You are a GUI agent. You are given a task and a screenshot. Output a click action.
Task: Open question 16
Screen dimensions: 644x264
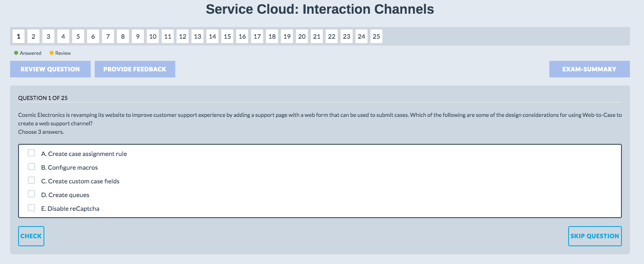point(242,36)
